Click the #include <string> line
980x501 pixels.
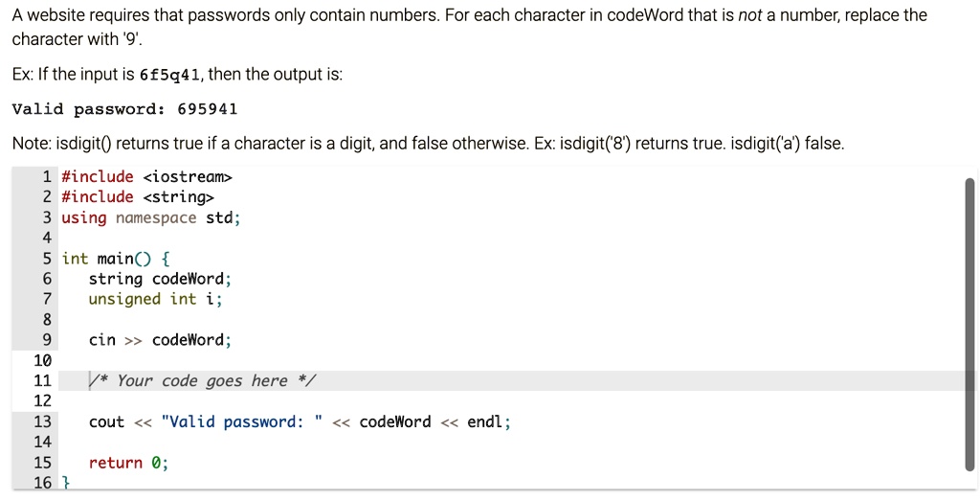click(138, 197)
